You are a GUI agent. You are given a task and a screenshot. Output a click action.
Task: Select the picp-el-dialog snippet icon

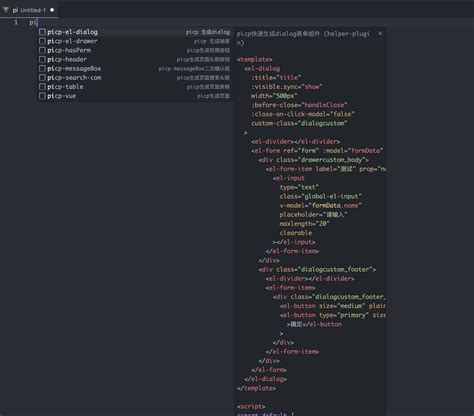click(42, 32)
